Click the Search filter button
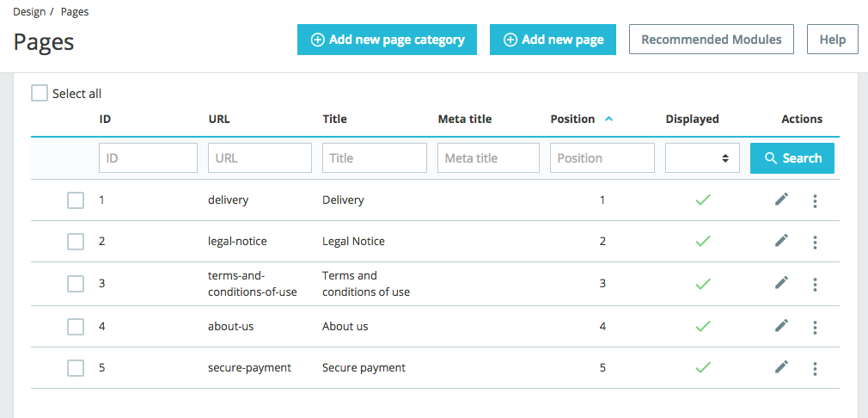 (792, 158)
